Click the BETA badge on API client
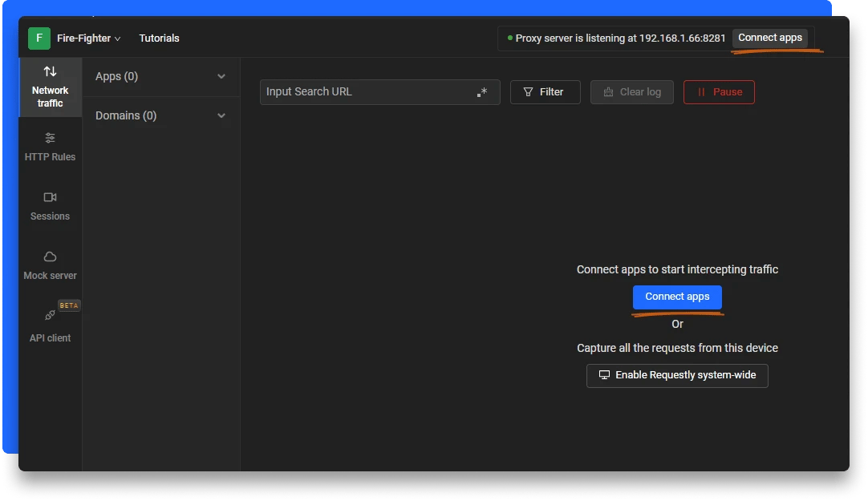The height and width of the screenshot is (501, 868). [69, 305]
